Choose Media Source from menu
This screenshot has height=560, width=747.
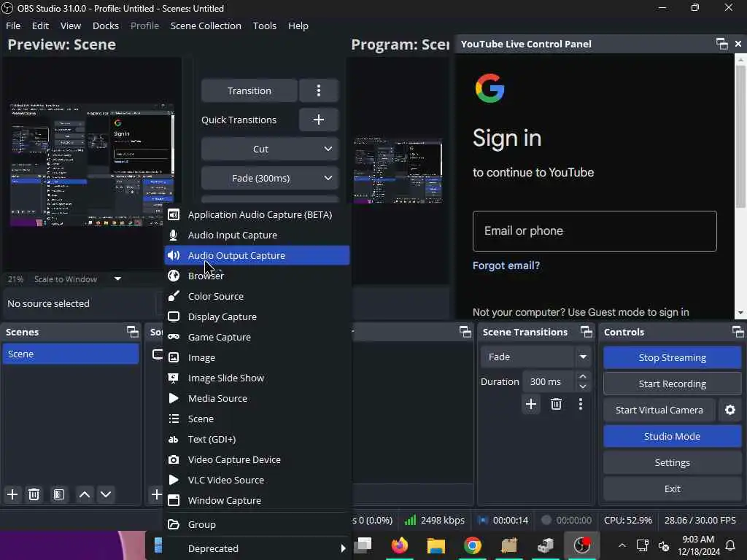(258, 398)
